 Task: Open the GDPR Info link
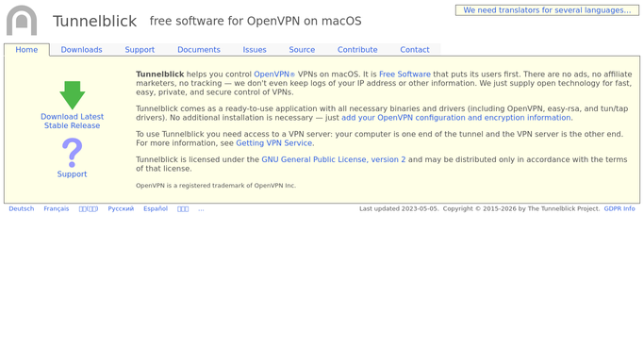619,209
